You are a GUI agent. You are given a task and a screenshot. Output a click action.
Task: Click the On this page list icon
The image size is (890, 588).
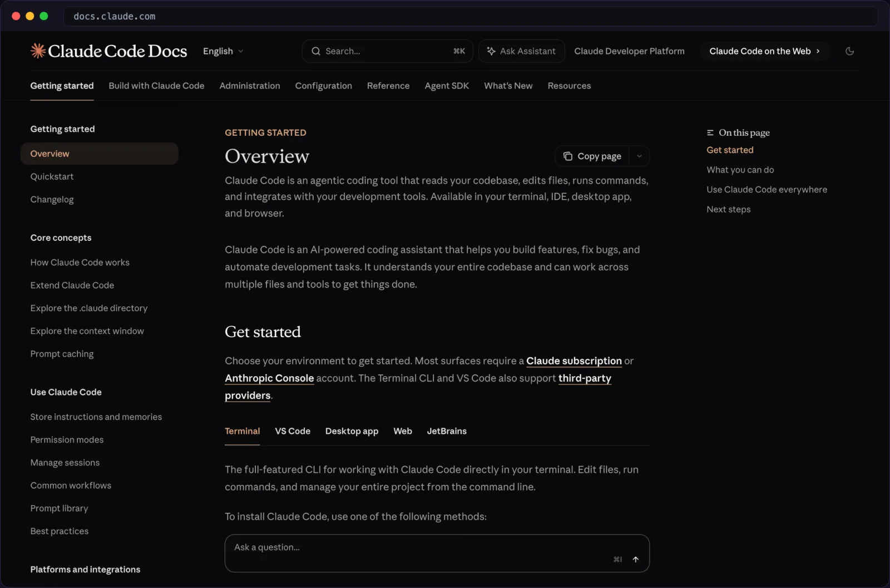(710, 132)
